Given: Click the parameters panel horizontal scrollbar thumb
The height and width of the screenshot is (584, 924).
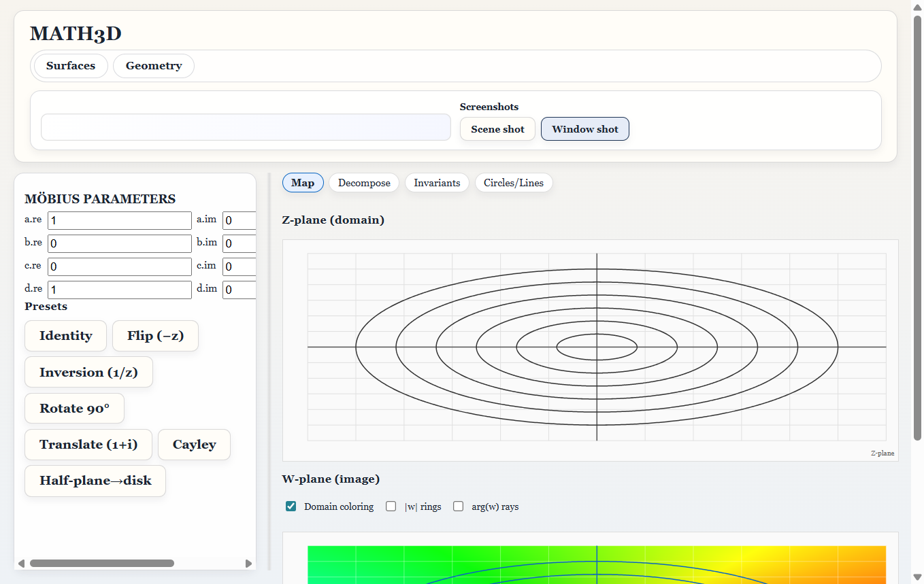Looking at the screenshot, I should click(x=102, y=563).
